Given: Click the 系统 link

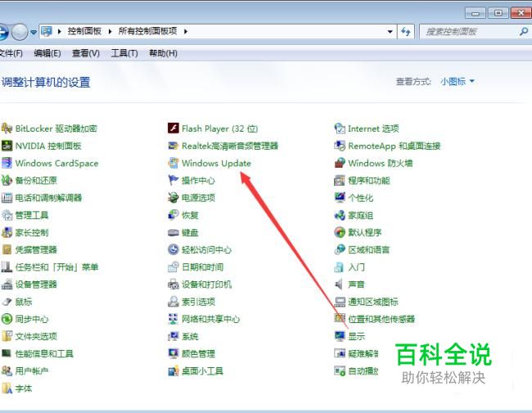Looking at the screenshot, I should pyautogui.click(x=190, y=336).
